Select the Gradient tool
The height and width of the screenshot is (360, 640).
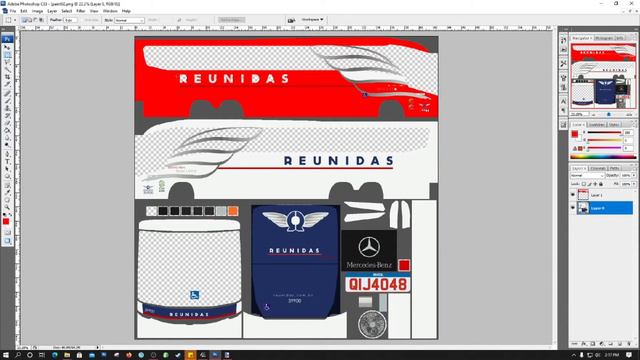pyautogui.click(x=7, y=130)
